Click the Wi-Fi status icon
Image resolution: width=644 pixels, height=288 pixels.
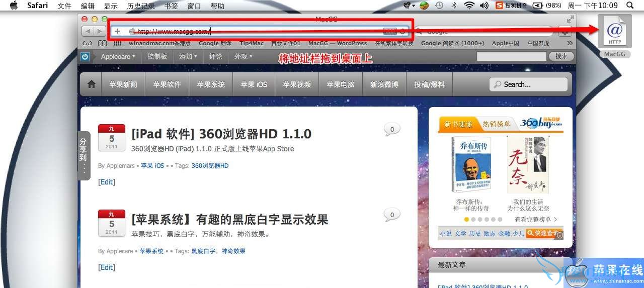(x=469, y=6)
